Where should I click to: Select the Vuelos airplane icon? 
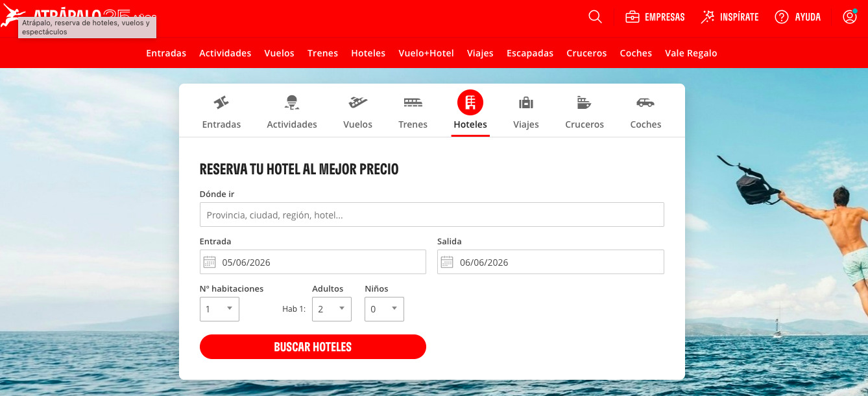pos(358,102)
